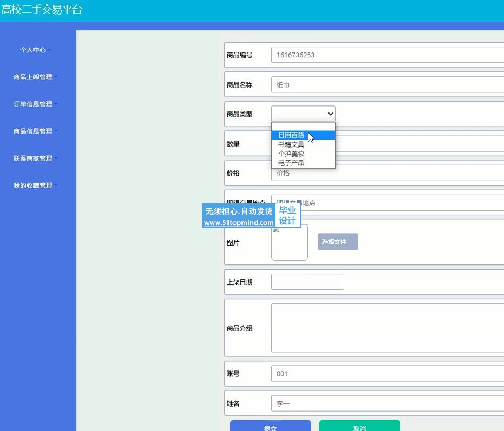Select 日用百货 from the dropdown list
The image size is (504, 431).
point(304,135)
